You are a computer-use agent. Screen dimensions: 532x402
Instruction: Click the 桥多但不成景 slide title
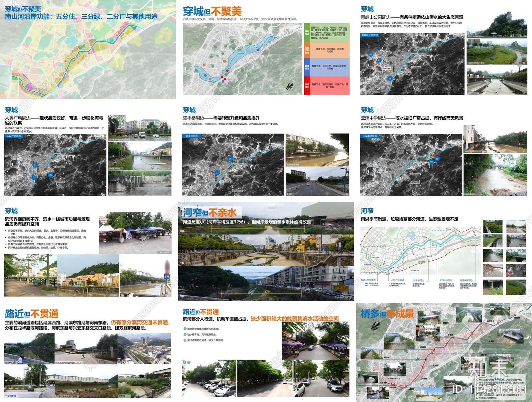388,313
